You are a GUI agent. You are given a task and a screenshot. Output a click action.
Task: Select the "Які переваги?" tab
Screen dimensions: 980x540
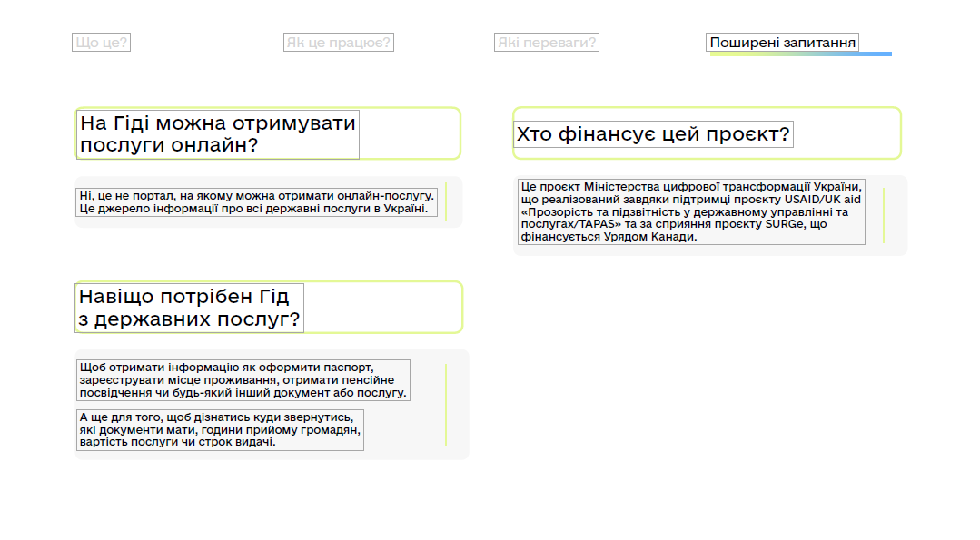pos(546,43)
